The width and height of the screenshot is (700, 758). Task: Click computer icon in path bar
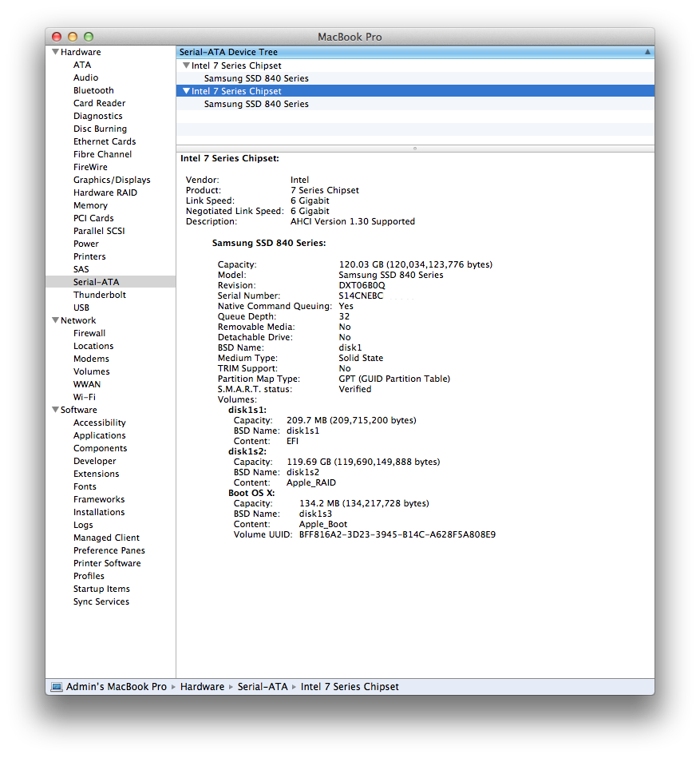[57, 687]
